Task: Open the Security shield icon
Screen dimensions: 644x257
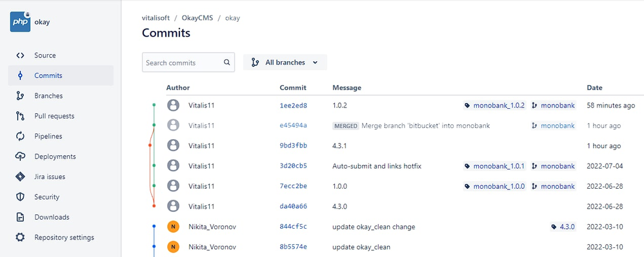Action: click(x=20, y=196)
